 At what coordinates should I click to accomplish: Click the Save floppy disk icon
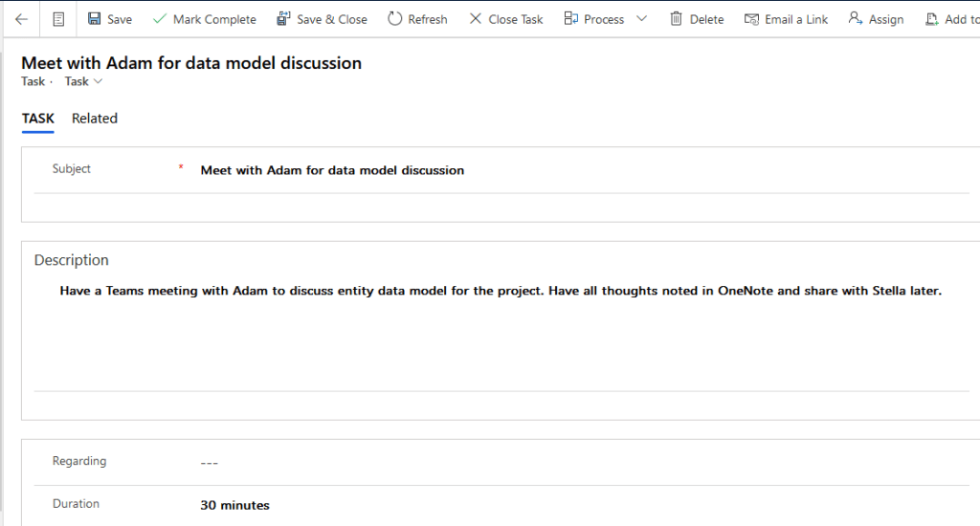coord(94,19)
